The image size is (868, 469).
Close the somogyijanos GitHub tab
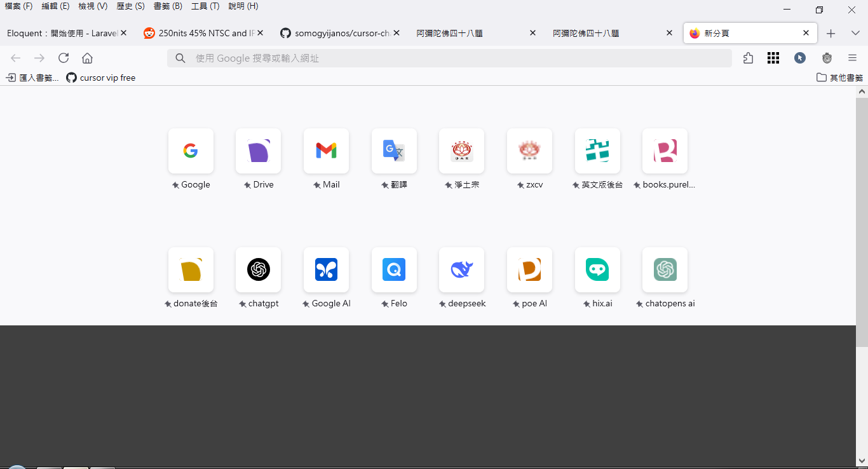(397, 33)
